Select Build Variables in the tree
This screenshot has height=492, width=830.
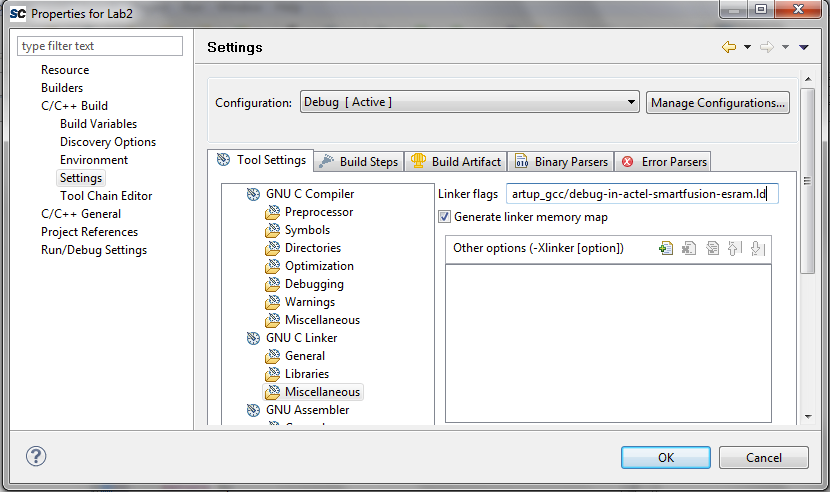click(98, 124)
